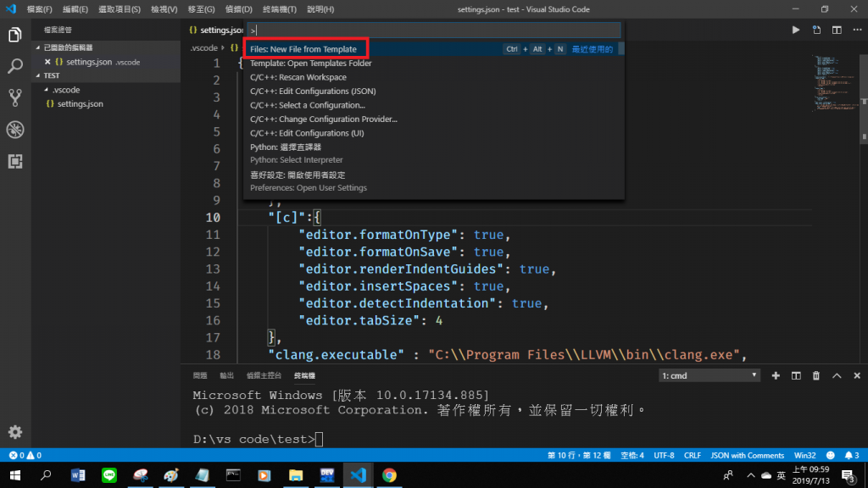Image resolution: width=868 pixels, height=488 pixels.
Task: Open the Search view in activity bar
Action: pyautogui.click(x=15, y=66)
